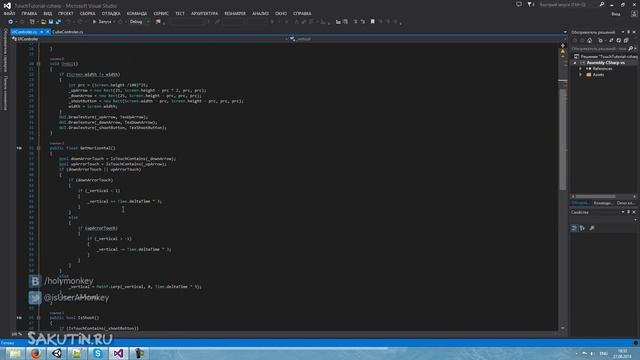Expand the References node

tap(580, 69)
